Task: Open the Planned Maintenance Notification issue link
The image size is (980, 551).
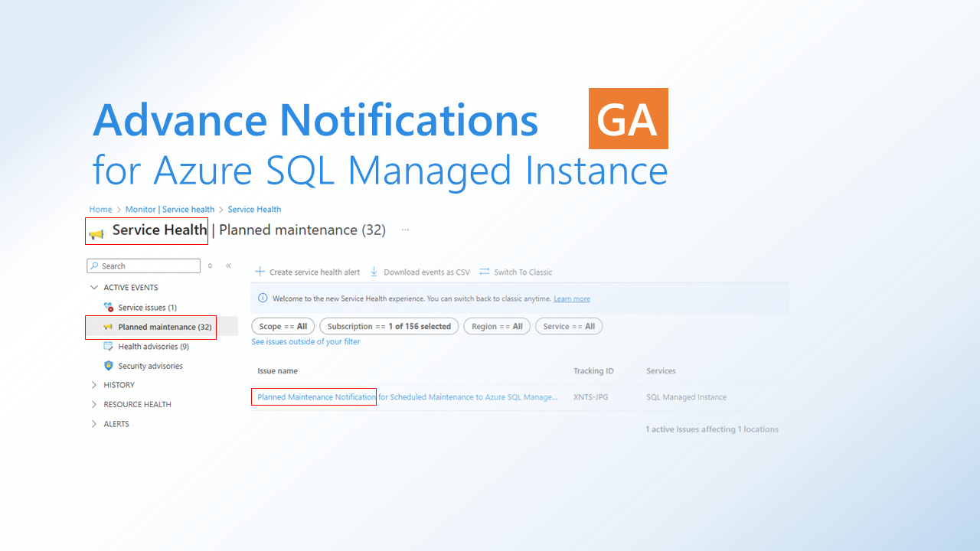Action: [x=313, y=396]
